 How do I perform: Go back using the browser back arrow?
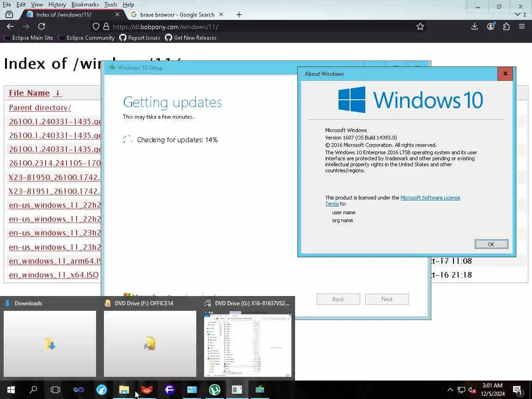click(x=10, y=26)
